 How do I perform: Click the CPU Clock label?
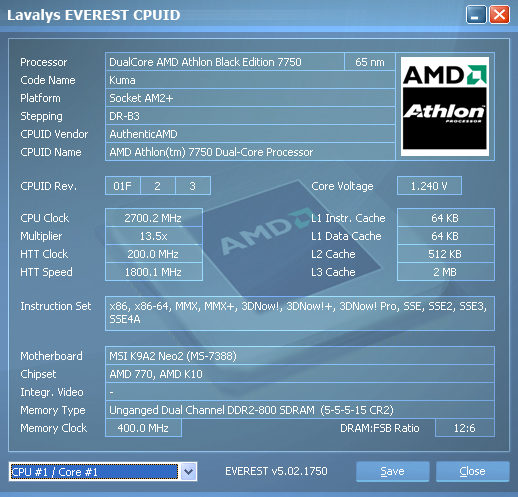pos(45,218)
